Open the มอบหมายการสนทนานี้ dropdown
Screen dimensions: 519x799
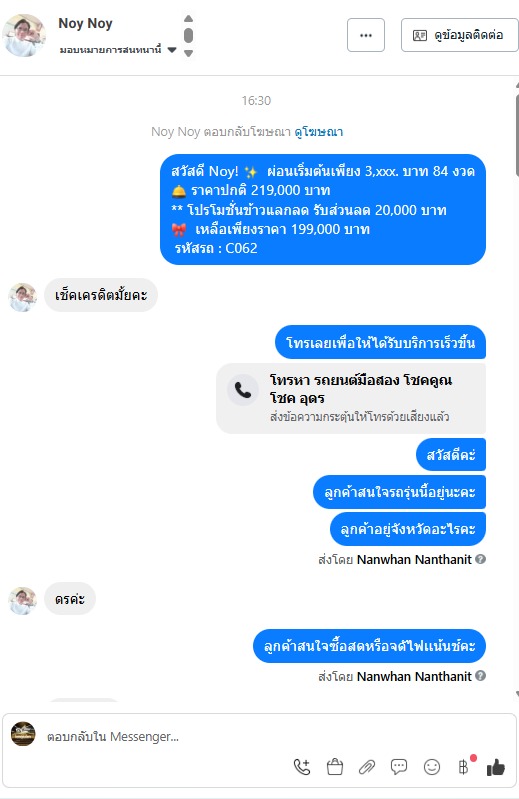(x=118, y=50)
